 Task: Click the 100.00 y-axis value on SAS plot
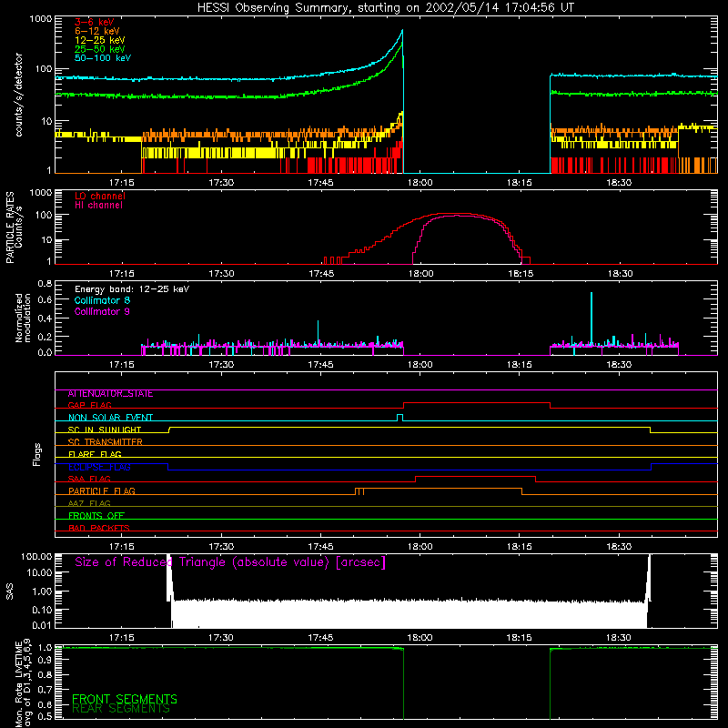(36, 556)
